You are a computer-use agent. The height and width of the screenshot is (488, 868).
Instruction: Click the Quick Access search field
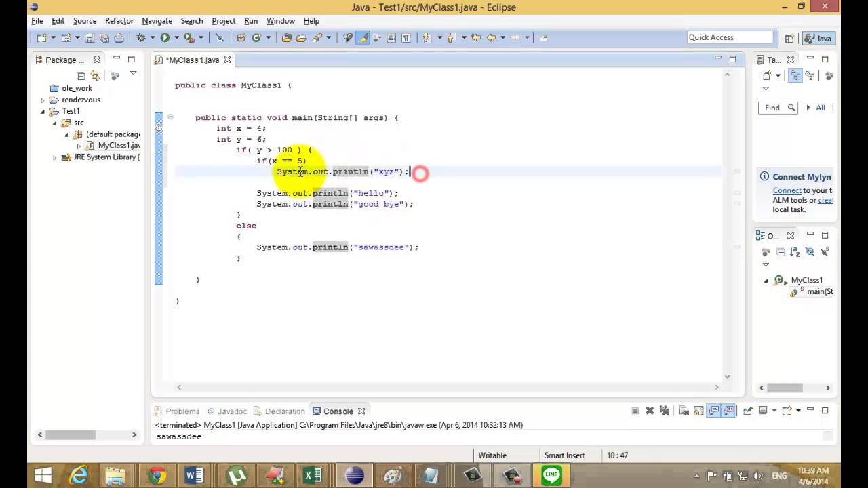tap(730, 37)
